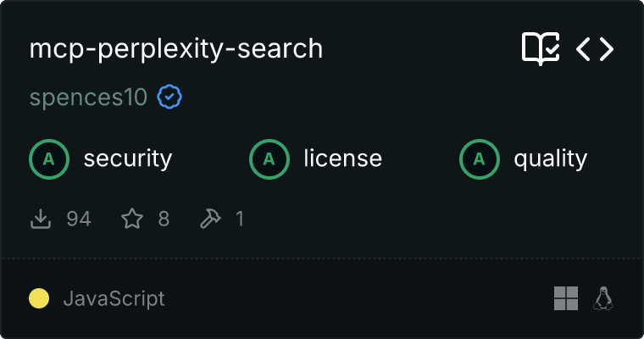Click the tools count 1
Screen dimensions: 644x339
(x=240, y=219)
